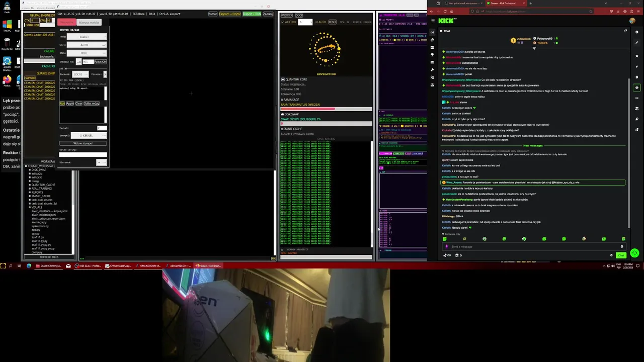644x362 pixels.
Task: Open emoji picker in message box
Action: click(x=622, y=246)
